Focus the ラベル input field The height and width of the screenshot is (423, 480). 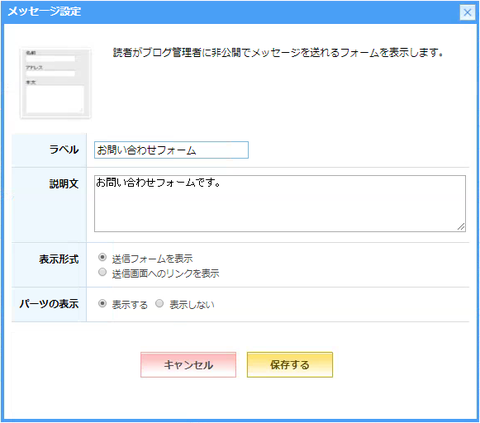tap(171, 150)
